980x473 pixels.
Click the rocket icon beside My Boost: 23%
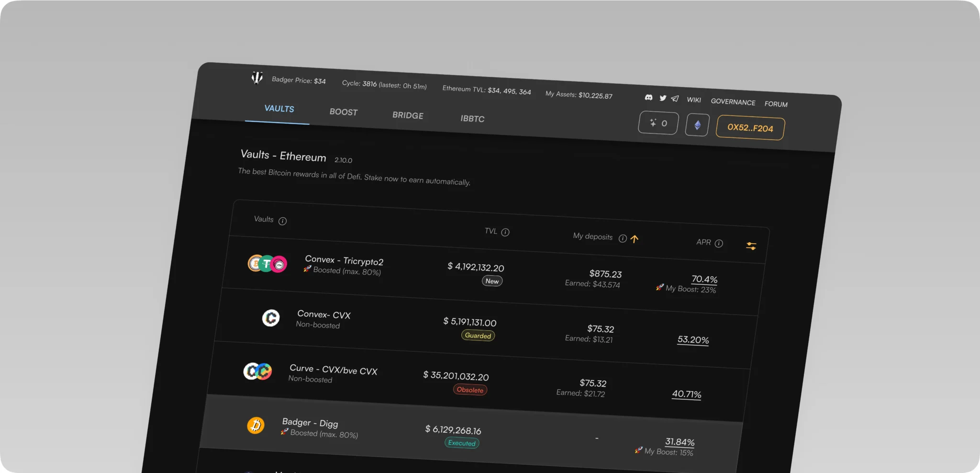660,287
